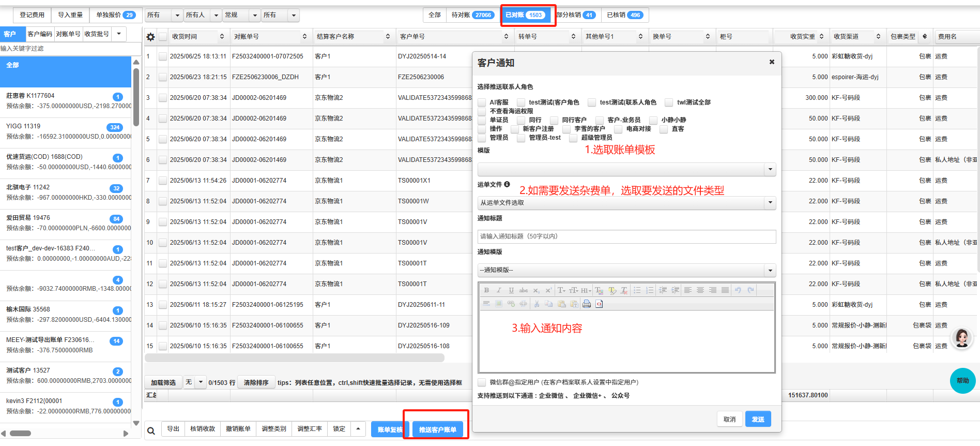Viewport: 980px width, 446px height.
Task: Click the Bold icon in notification editor
Action: 486,290
